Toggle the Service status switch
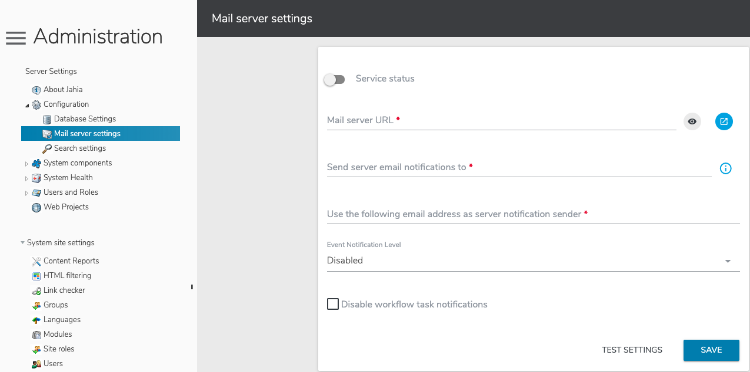The width and height of the screenshot is (750, 372). tap(334, 80)
